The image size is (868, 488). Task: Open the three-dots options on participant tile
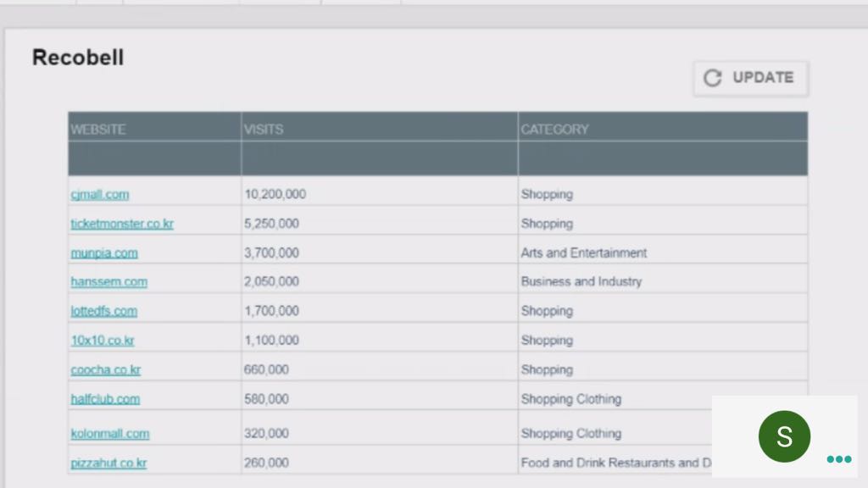pos(838,459)
